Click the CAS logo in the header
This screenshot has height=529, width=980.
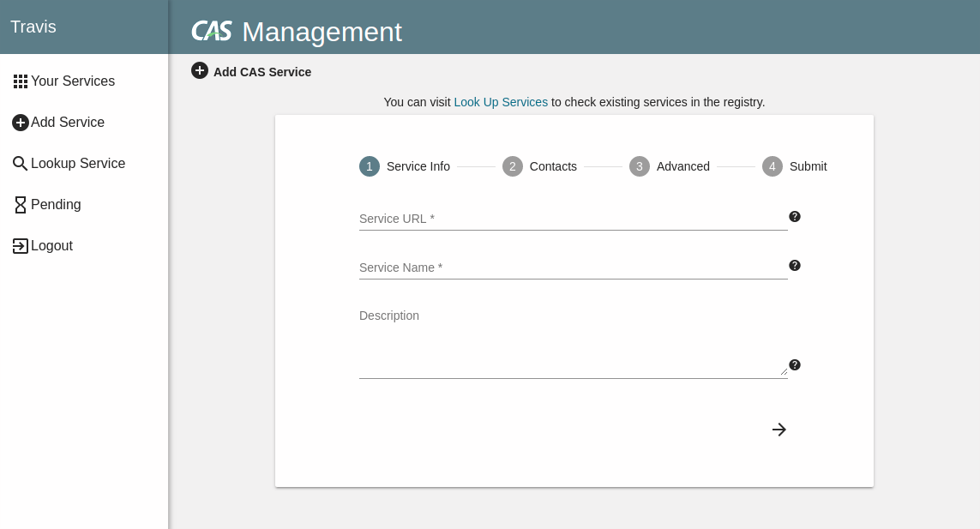pyautogui.click(x=211, y=31)
